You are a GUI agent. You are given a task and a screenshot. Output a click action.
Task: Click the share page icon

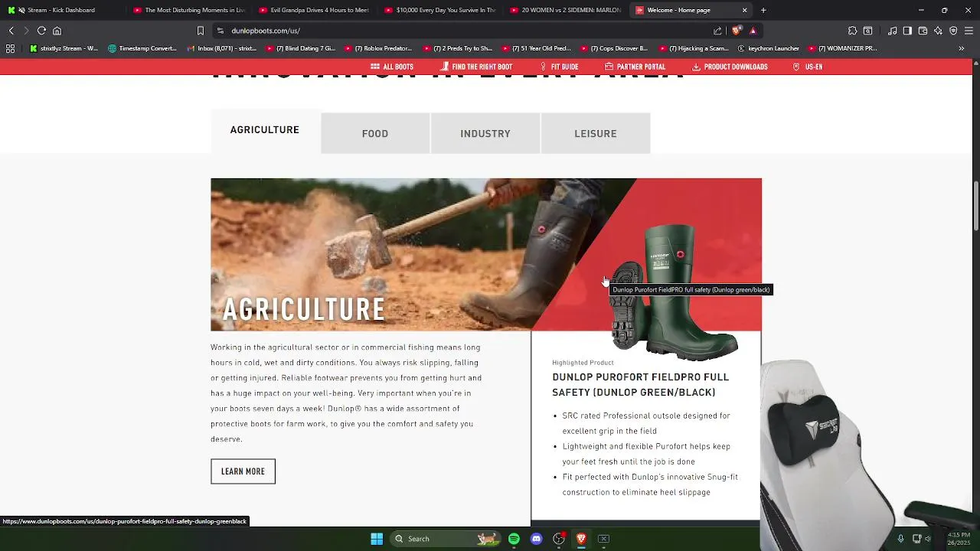[x=717, y=31]
